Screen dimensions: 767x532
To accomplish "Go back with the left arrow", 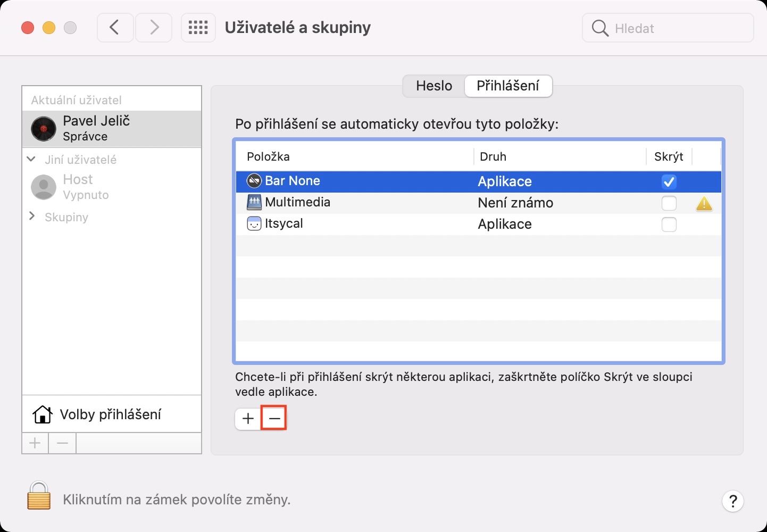I will [x=115, y=28].
